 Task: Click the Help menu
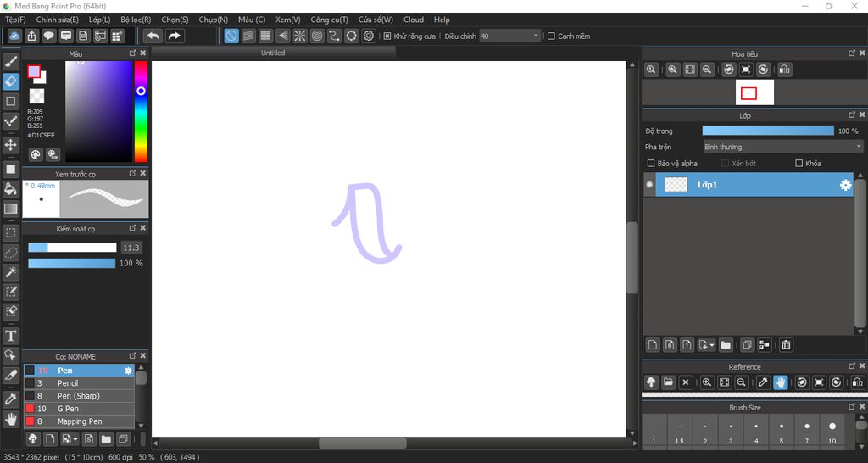point(442,20)
